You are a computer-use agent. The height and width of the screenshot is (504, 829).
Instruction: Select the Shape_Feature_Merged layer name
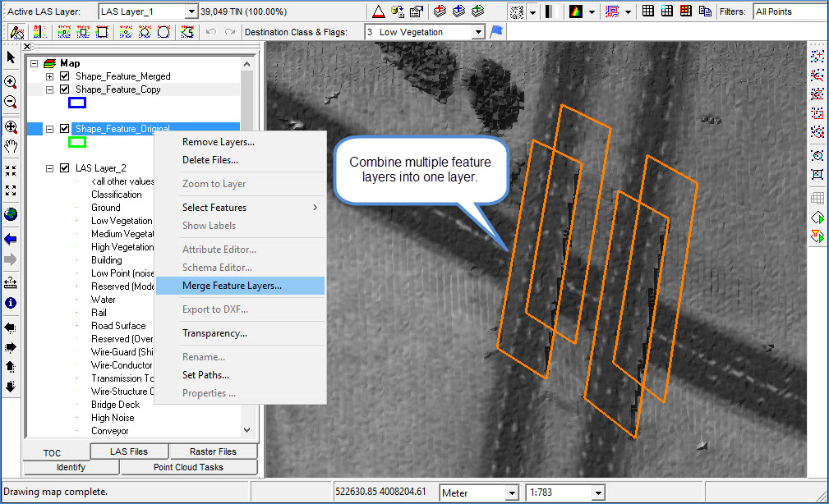(x=122, y=76)
